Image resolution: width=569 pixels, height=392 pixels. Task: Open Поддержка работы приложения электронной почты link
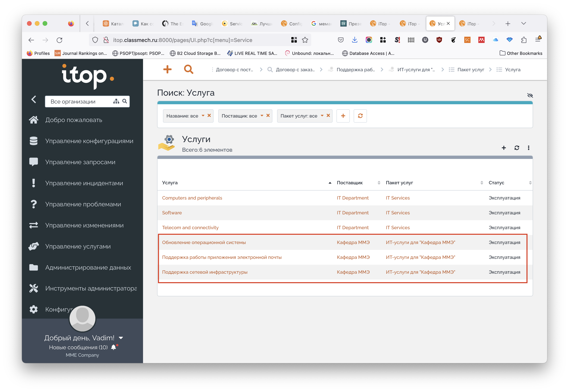pos(222,257)
